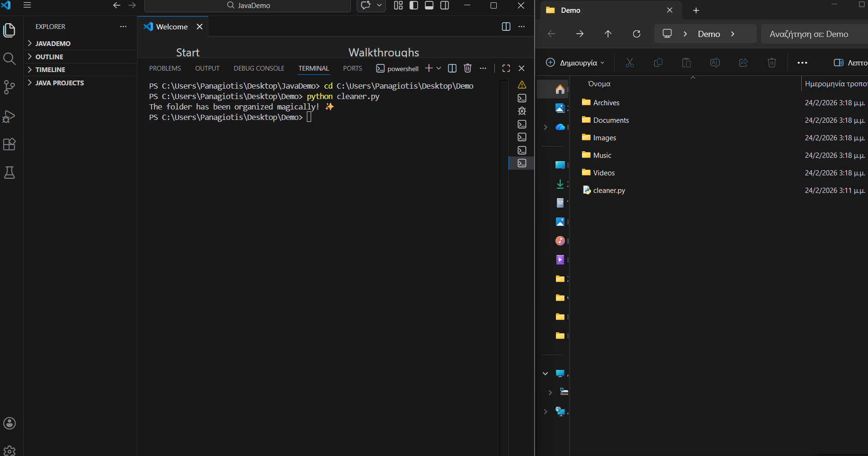This screenshot has width=868, height=456.
Task: Open a new tab in File Explorer
Action: [696, 10]
